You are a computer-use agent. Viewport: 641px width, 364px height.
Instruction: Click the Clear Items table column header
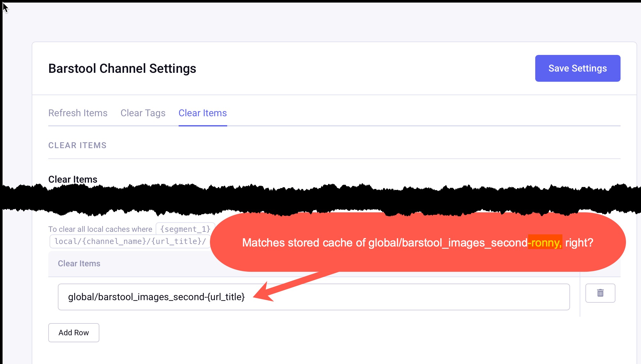(x=79, y=263)
